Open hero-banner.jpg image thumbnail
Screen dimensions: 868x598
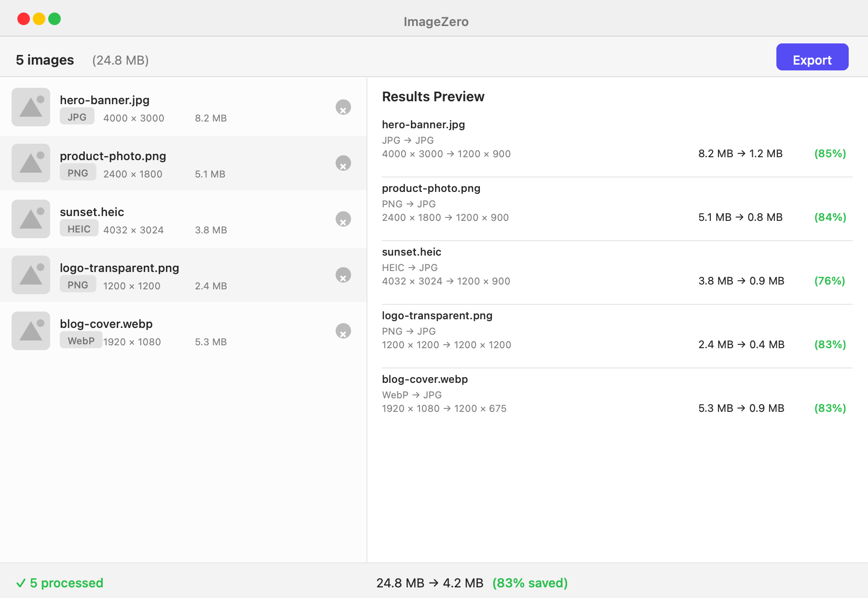pyautogui.click(x=31, y=107)
